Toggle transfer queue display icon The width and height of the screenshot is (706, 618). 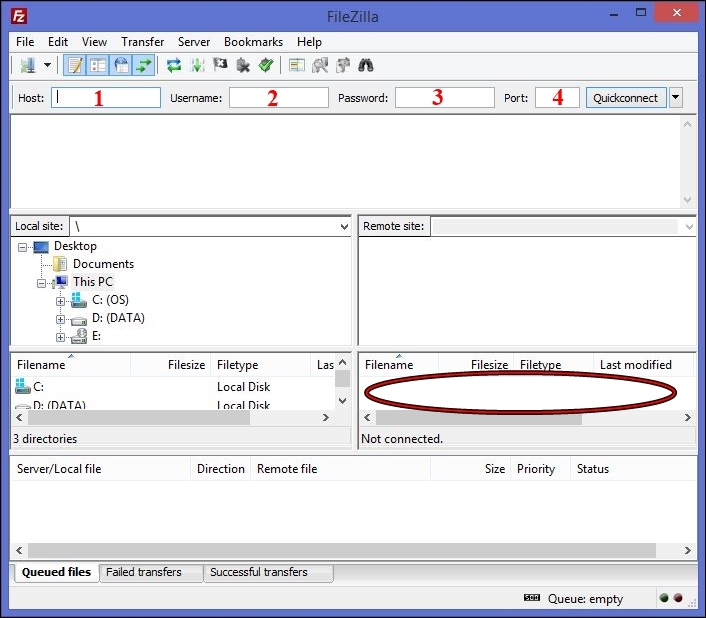pos(143,66)
